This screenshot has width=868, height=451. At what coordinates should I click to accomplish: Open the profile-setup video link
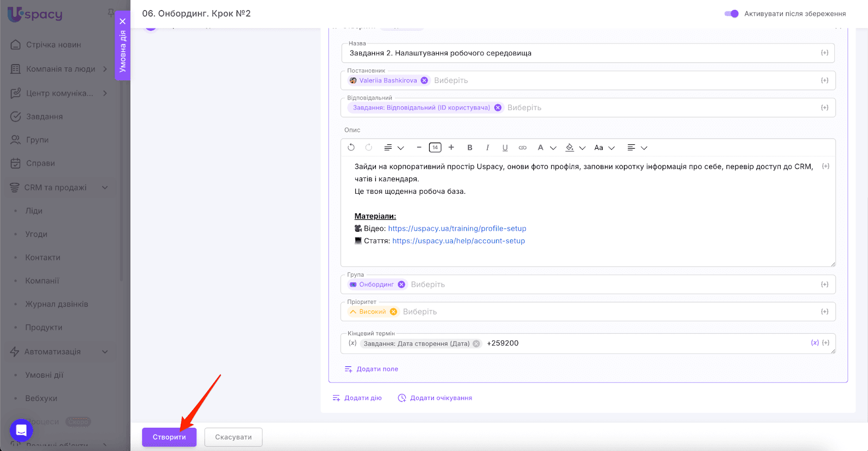457,228
